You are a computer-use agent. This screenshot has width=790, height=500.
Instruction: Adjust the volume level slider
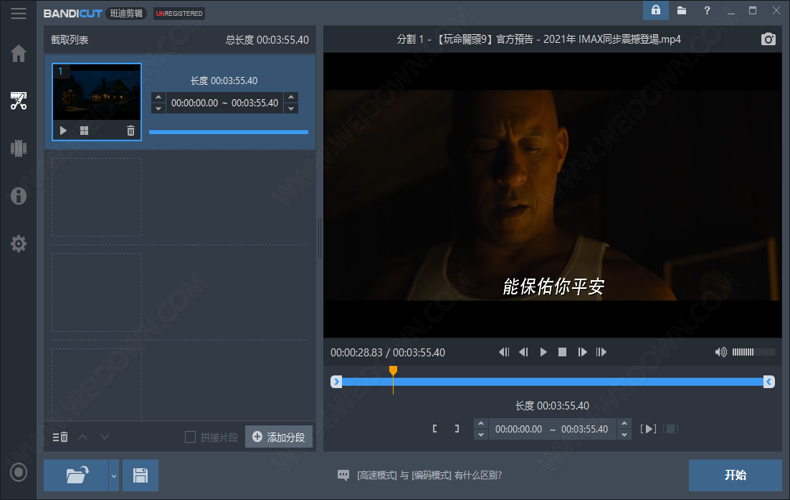(x=753, y=352)
